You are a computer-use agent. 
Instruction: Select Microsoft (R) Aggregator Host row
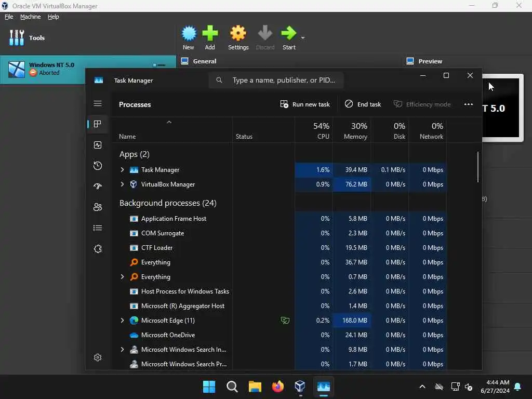(x=279, y=306)
